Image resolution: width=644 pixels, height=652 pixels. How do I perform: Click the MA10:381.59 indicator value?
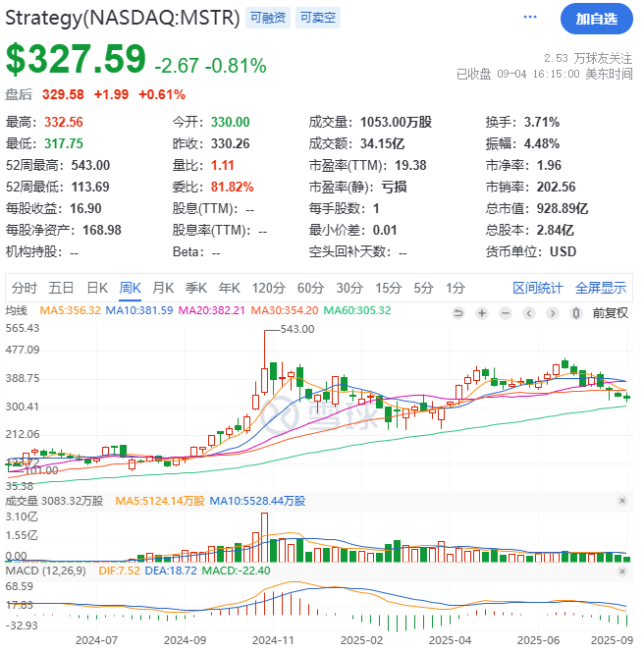coord(139,310)
